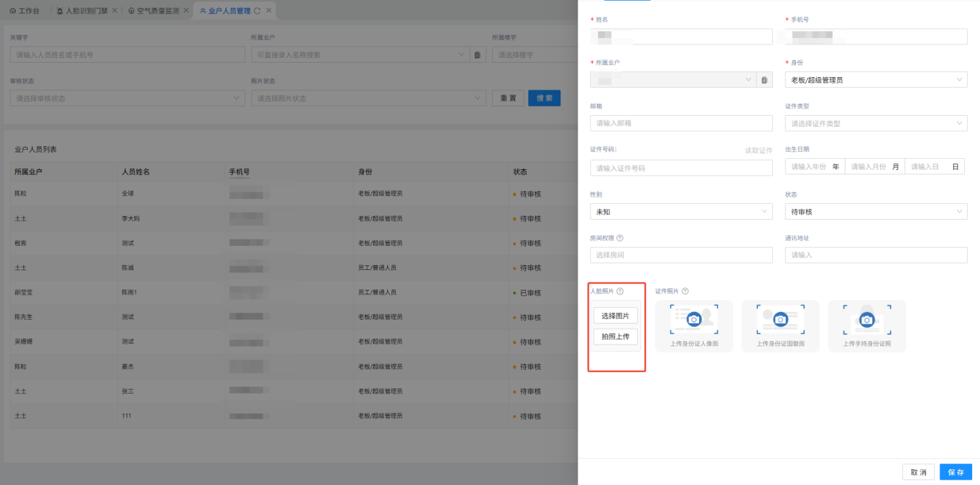Open the 状态 dropdown showing 待审核
The image size is (980, 485).
(875, 212)
